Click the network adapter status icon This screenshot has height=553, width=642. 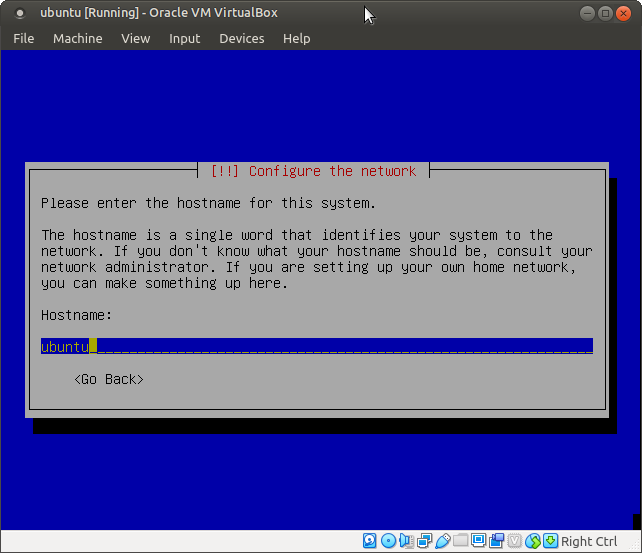click(424, 541)
